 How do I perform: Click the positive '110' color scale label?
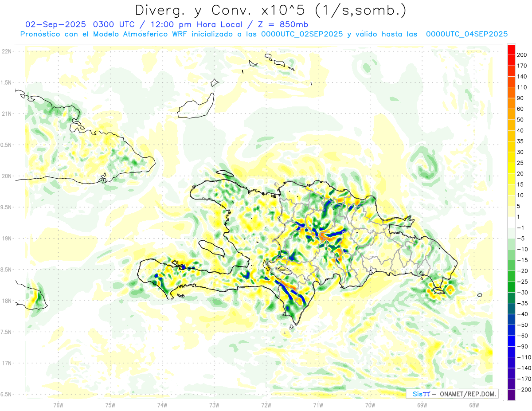(522, 87)
